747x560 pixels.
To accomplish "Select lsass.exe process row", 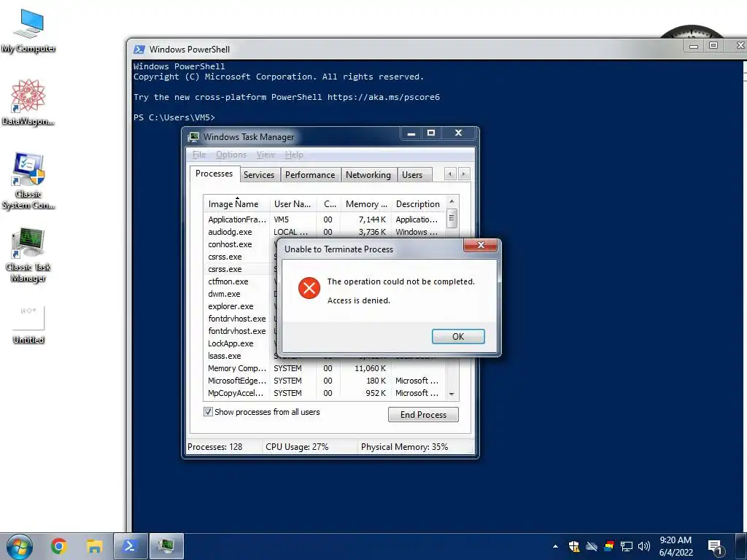I will point(239,356).
